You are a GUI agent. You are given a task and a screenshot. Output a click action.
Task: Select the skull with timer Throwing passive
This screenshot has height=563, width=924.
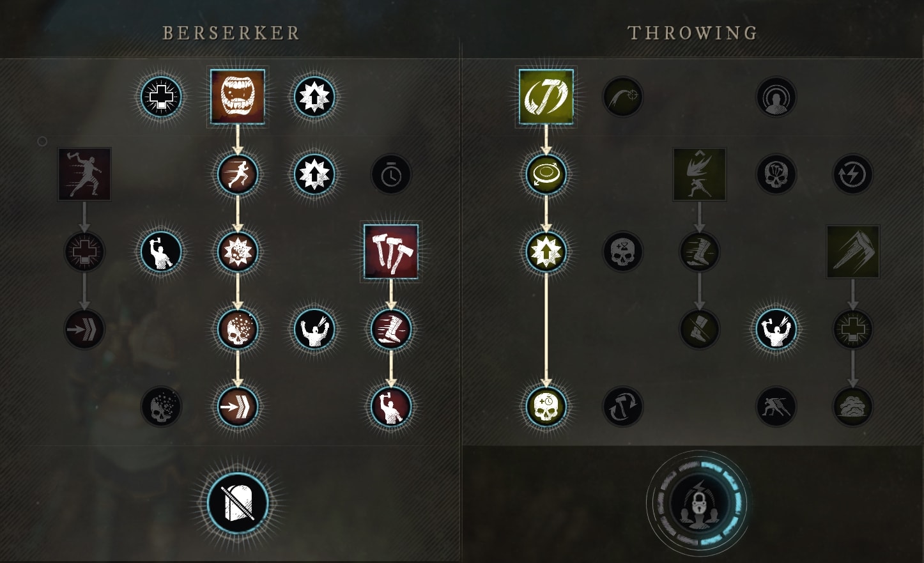point(546,406)
